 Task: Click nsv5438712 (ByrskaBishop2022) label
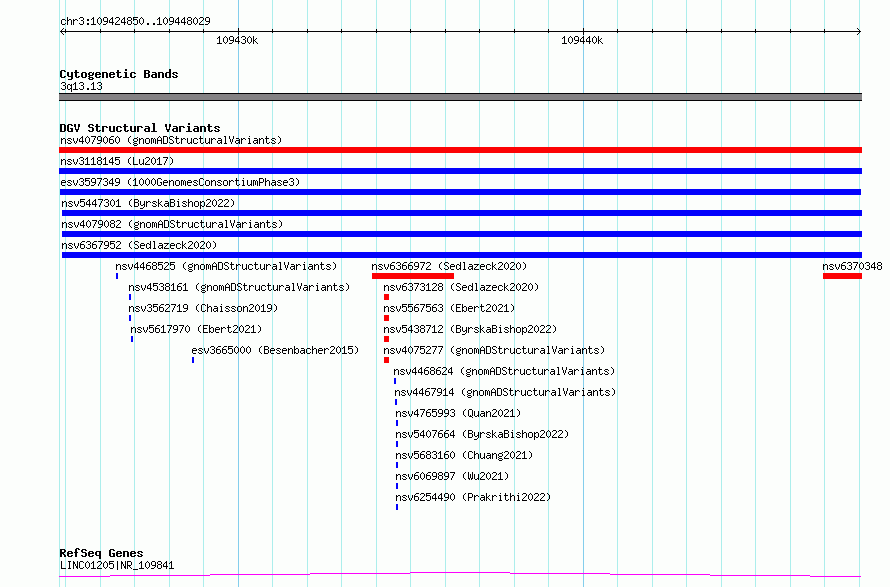point(470,329)
